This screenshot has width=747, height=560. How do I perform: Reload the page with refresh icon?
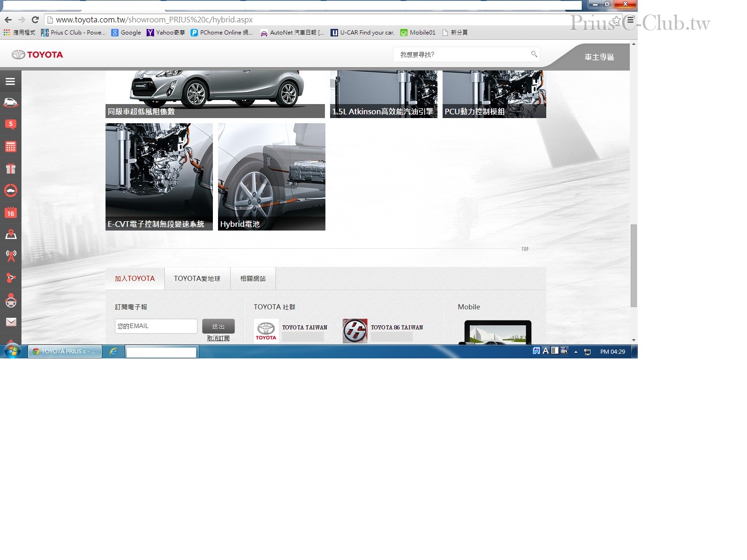point(35,20)
